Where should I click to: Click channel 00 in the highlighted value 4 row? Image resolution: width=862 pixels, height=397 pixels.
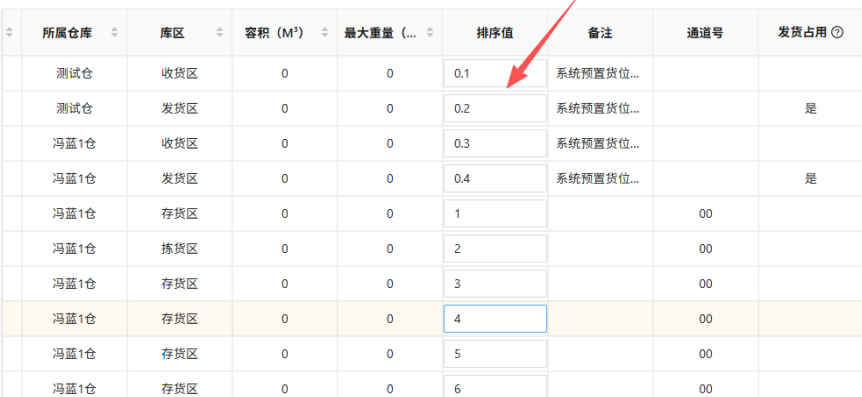(705, 319)
